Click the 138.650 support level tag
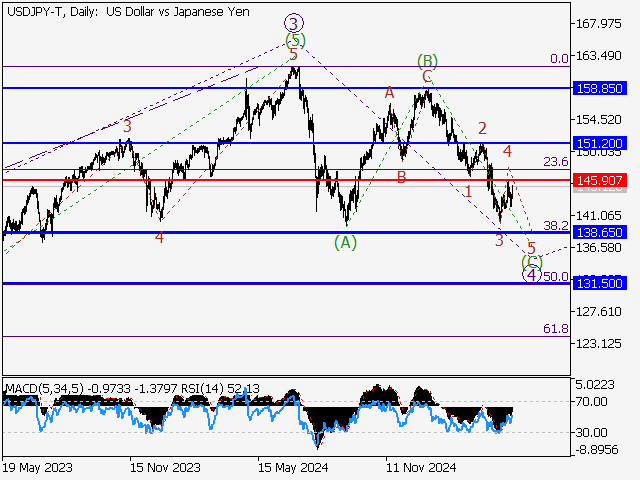 (x=601, y=231)
